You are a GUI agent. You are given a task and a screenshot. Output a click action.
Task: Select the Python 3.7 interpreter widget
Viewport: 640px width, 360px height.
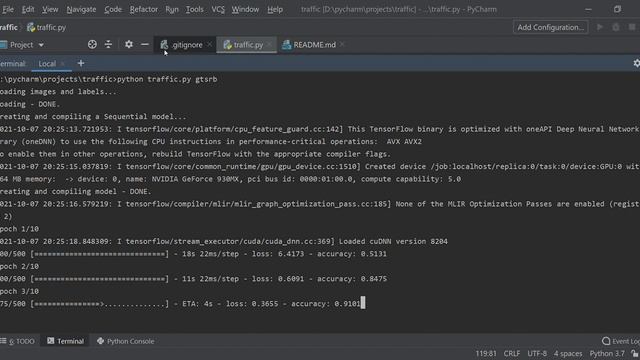[607, 353]
